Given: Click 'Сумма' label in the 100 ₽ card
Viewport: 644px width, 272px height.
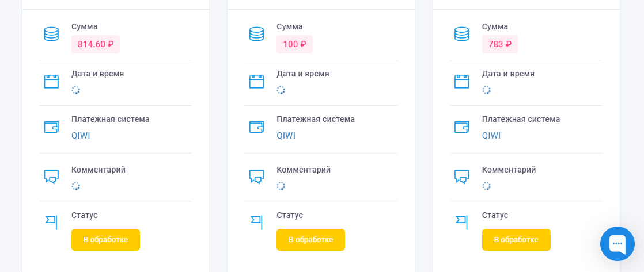Looking at the screenshot, I should click(290, 26).
